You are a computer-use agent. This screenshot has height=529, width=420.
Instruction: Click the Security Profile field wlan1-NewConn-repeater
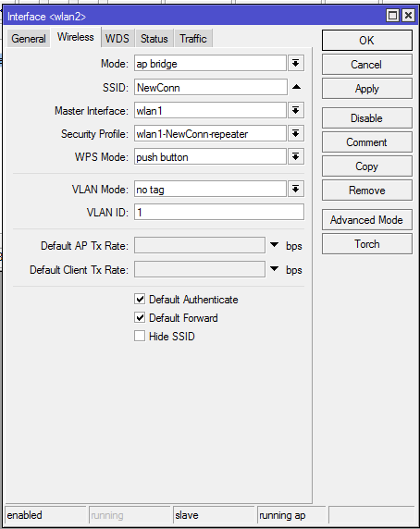tap(210, 133)
